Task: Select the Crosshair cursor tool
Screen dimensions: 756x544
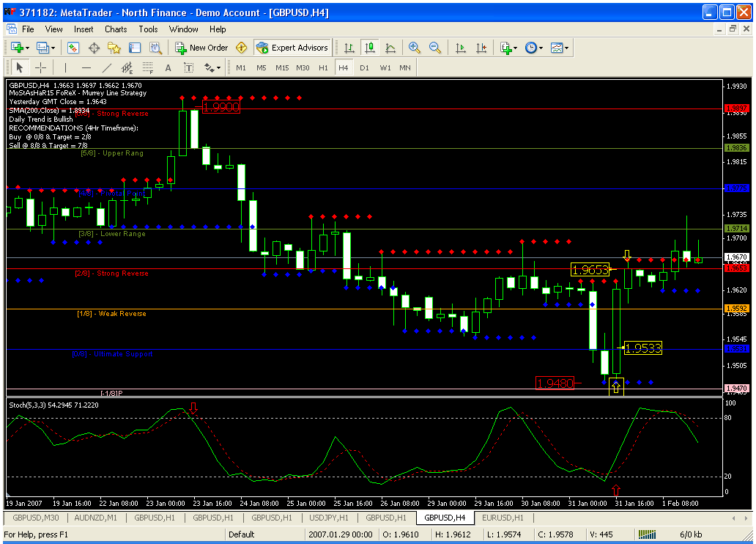Action: coord(41,68)
